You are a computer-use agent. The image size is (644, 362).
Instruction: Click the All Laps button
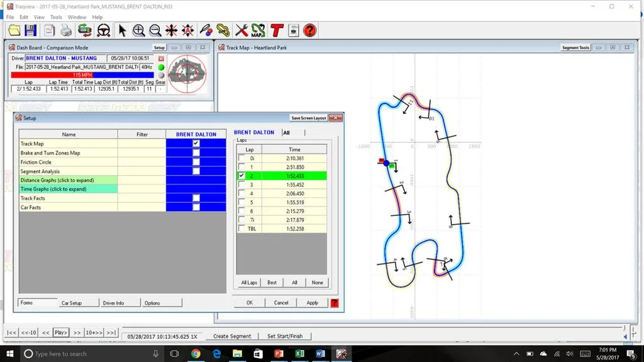[249, 283]
